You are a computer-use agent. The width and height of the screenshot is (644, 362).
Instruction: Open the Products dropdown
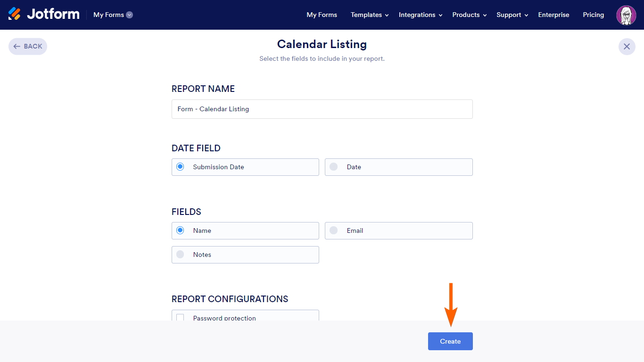[469, 15]
